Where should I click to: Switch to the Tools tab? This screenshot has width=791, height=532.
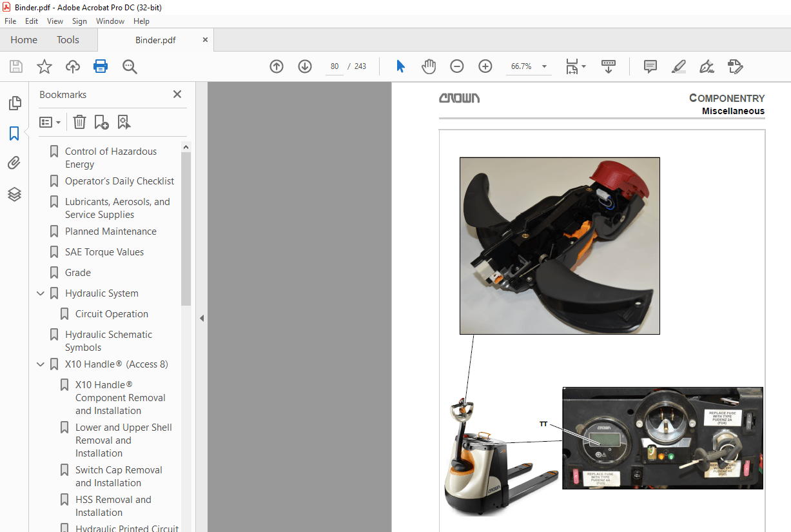coord(68,40)
